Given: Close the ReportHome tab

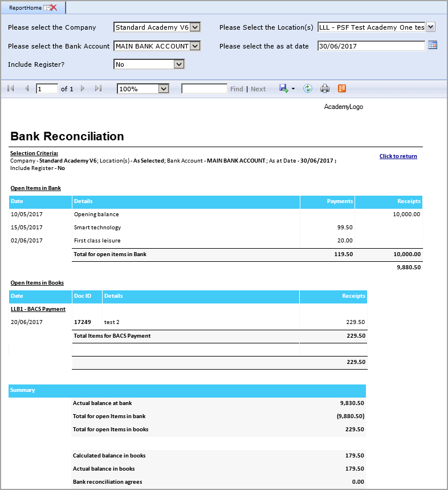Looking at the screenshot, I should (x=54, y=7).
